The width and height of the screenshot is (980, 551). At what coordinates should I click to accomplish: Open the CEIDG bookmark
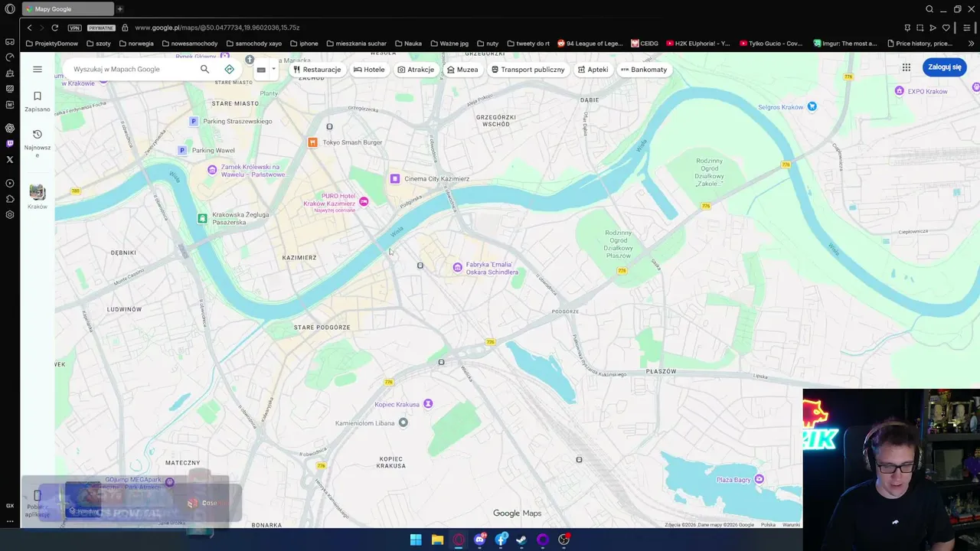click(645, 44)
